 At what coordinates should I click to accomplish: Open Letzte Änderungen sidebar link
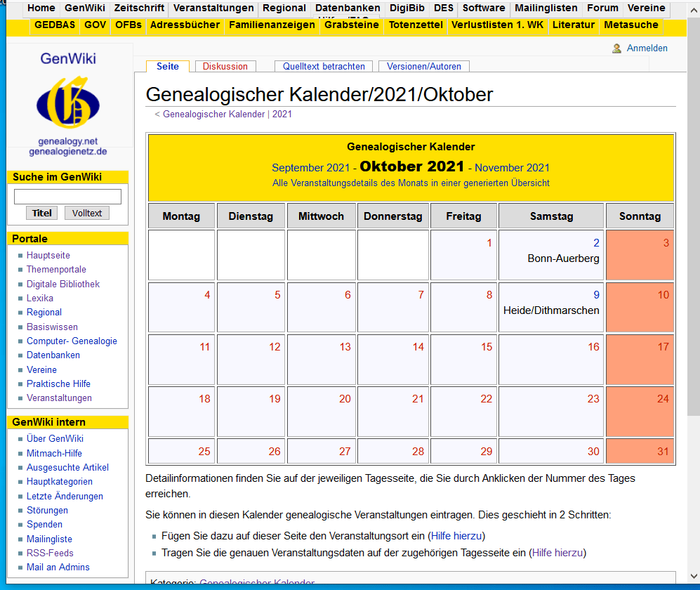pyautogui.click(x=65, y=496)
